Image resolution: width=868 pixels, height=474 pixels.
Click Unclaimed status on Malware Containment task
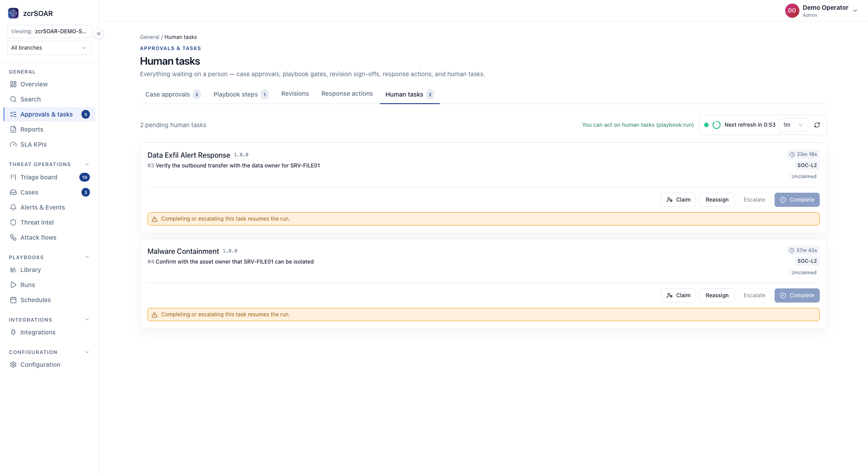[x=804, y=272]
